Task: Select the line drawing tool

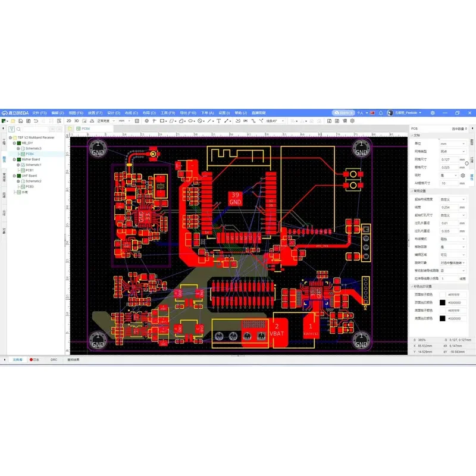Action: 209,121
